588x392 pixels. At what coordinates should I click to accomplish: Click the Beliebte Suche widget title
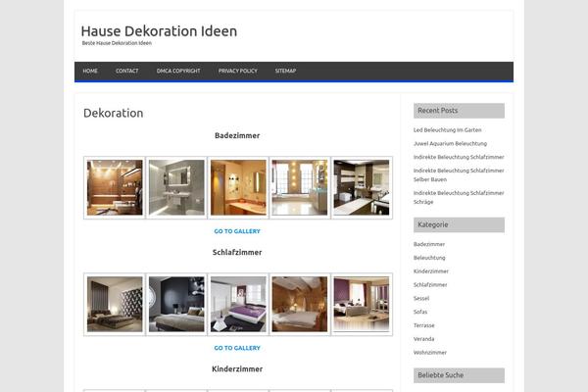pyautogui.click(x=441, y=375)
